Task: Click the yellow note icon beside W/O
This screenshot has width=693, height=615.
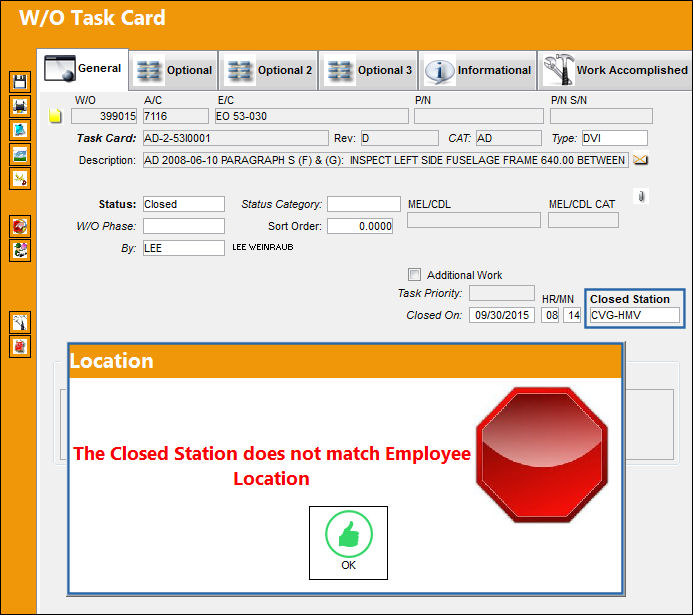Action: click(x=55, y=116)
